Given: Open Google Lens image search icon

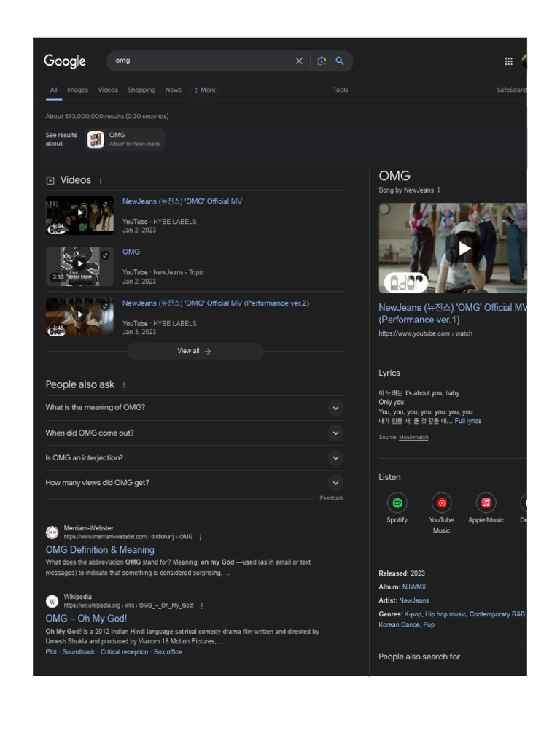Looking at the screenshot, I should coord(322,61).
